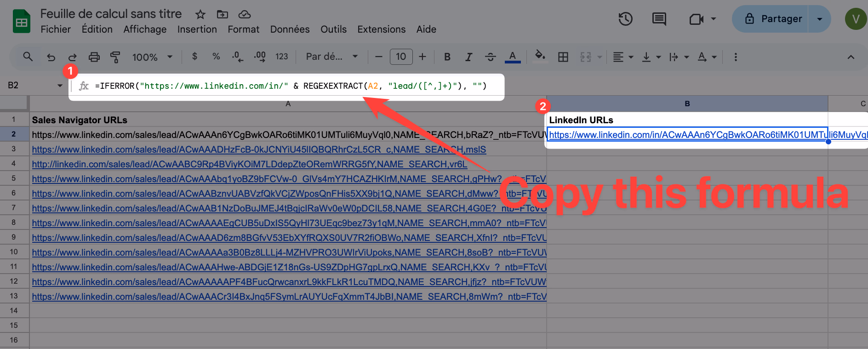
Task: Open the more toolbar options dots
Action: [x=736, y=57]
